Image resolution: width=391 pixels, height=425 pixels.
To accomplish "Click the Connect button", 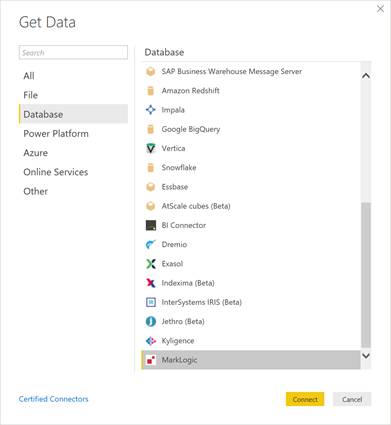I will point(305,399).
